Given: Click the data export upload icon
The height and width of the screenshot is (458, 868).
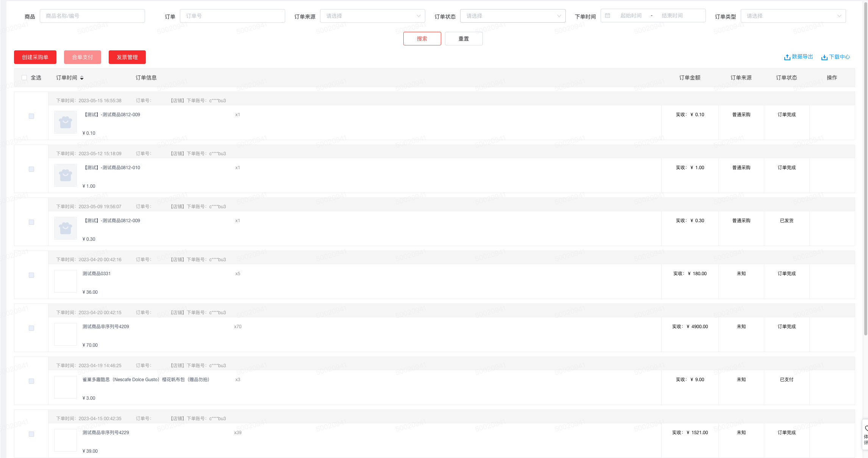Looking at the screenshot, I should (x=787, y=57).
